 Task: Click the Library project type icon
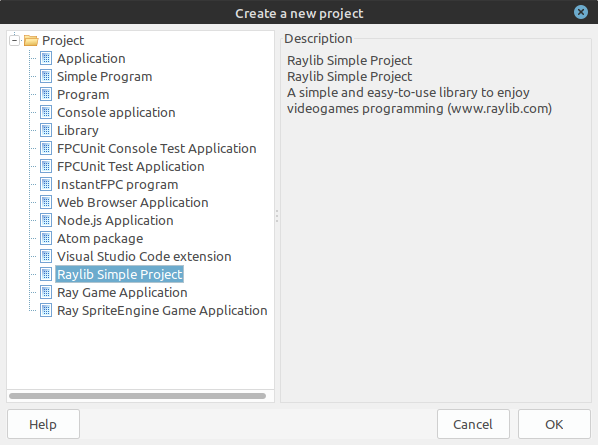[46, 130]
